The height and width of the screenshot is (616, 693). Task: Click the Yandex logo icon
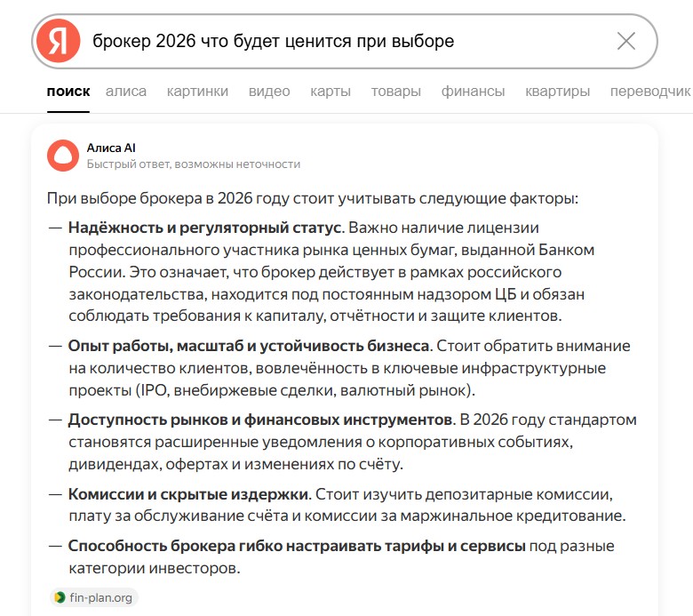point(58,42)
